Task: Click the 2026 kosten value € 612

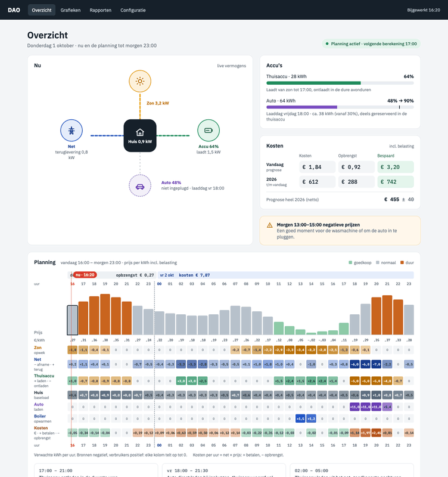Action: coord(318,182)
